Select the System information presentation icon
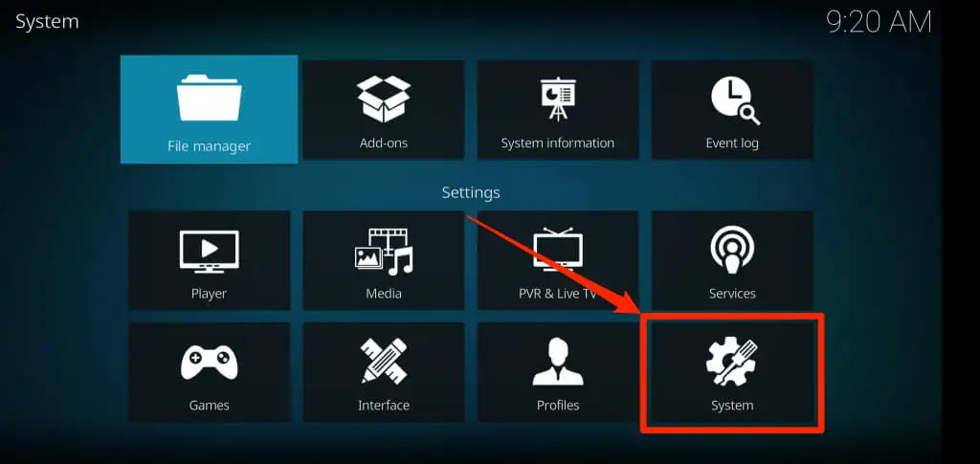This screenshot has width=980, height=464. pos(558,99)
